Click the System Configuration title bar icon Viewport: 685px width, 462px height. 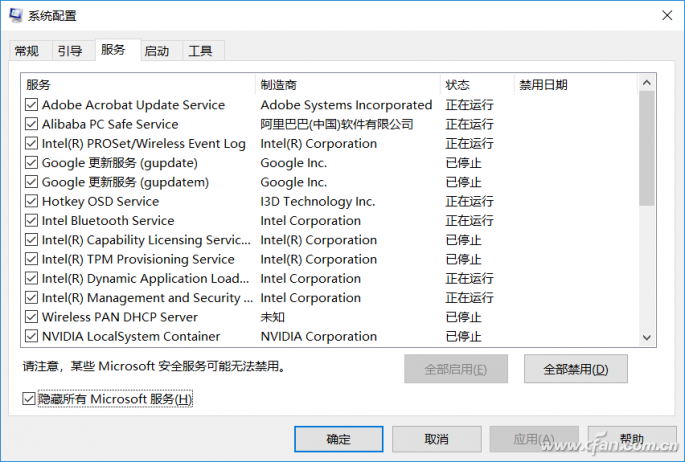pyautogui.click(x=17, y=15)
